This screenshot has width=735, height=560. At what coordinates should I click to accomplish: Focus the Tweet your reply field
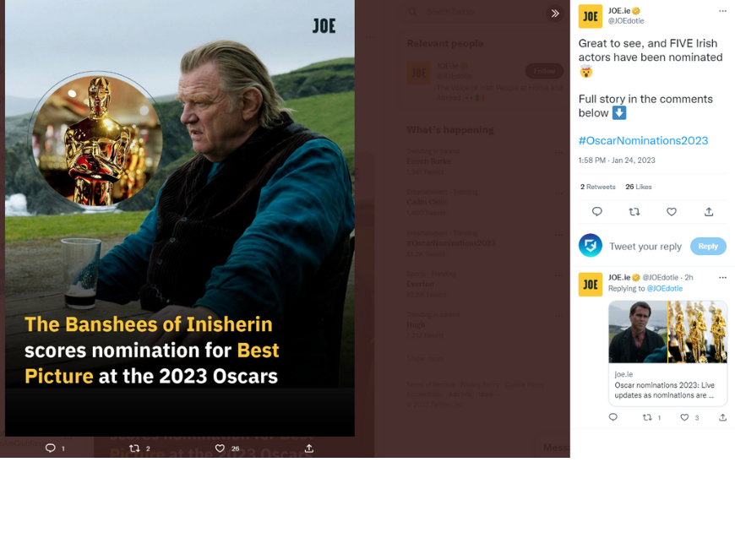pos(645,247)
